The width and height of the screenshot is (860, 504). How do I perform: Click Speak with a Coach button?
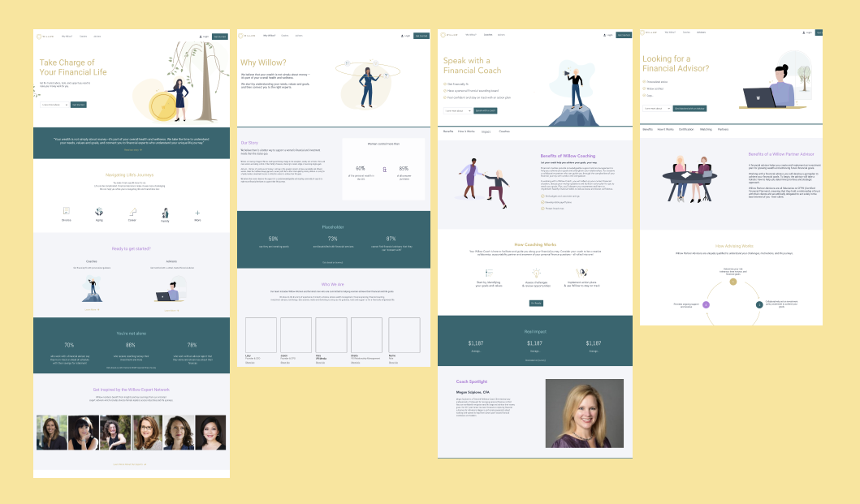(x=486, y=110)
